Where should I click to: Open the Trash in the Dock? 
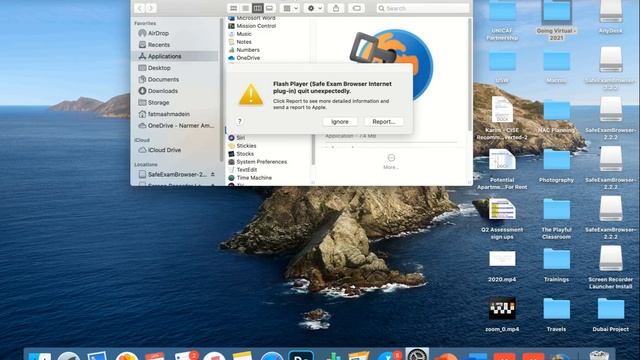pos(599,355)
